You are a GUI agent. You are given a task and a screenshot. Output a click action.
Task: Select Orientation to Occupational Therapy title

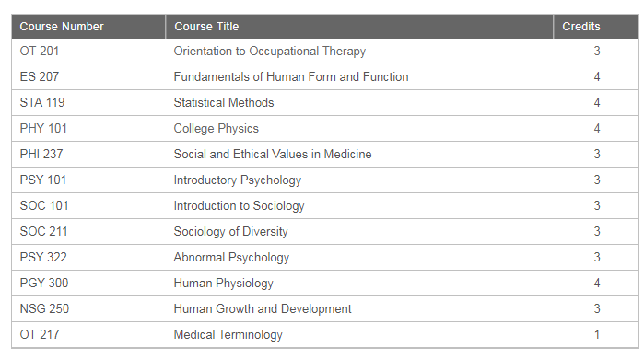click(x=269, y=52)
